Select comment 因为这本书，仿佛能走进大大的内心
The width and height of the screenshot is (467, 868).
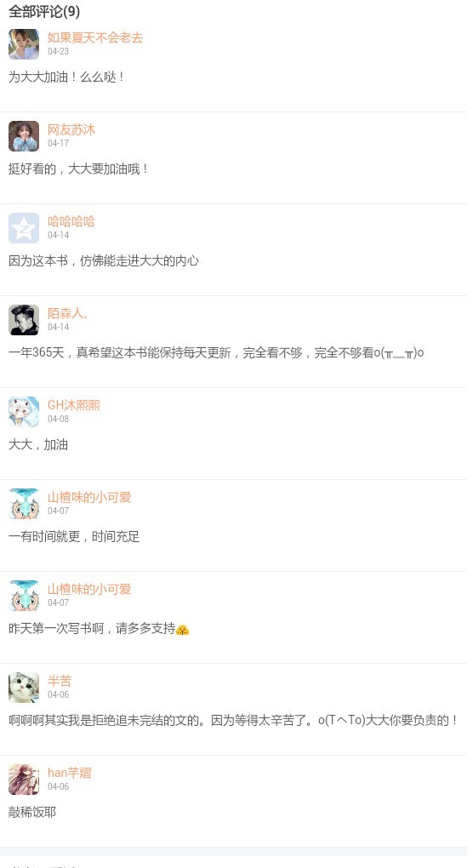point(104,260)
